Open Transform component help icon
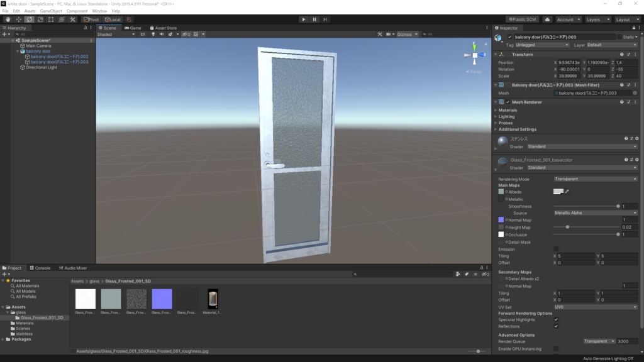Viewport: 644px width, 362px height. pos(622,55)
